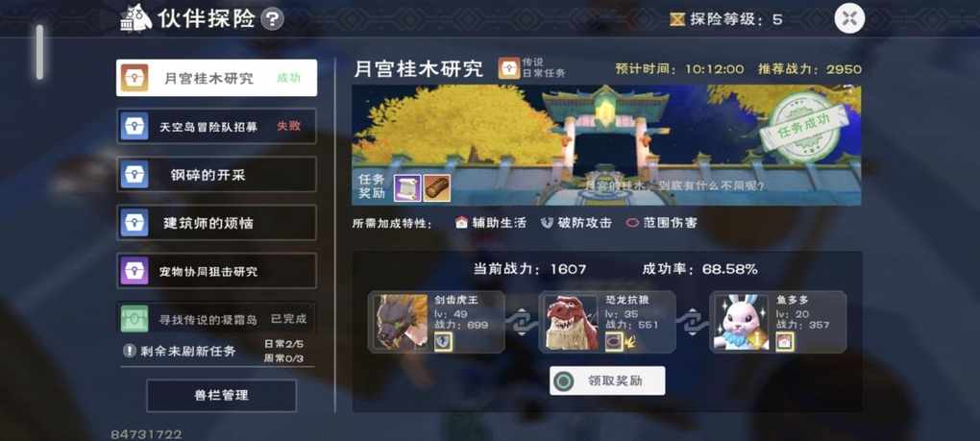
Task: Open the 钢碎的开采 mission
Action: 216,174
